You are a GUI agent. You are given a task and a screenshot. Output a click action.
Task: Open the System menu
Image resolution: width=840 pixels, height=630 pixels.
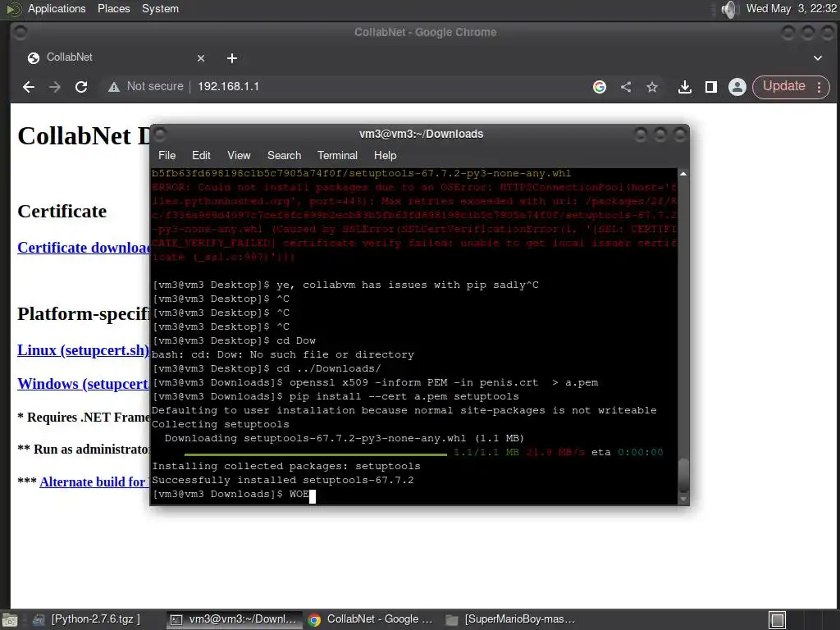click(x=160, y=8)
